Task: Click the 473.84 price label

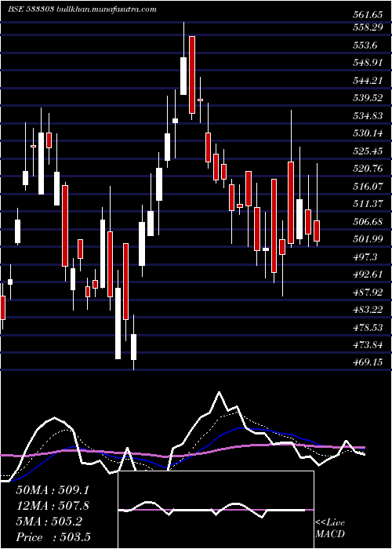Action: point(368,346)
